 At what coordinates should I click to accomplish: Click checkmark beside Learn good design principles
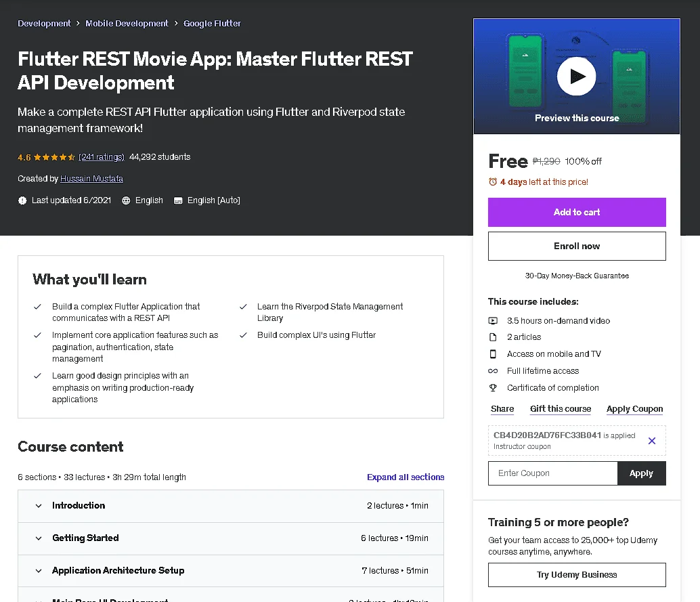37,376
